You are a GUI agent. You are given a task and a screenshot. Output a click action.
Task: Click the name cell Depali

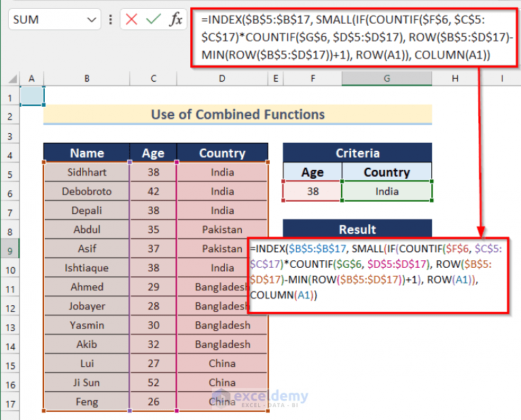click(87, 211)
